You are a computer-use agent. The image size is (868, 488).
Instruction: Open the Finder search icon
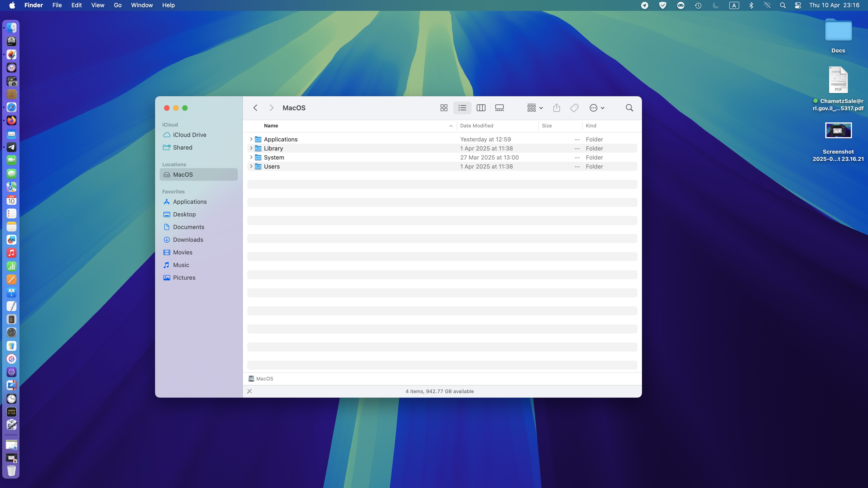629,108
